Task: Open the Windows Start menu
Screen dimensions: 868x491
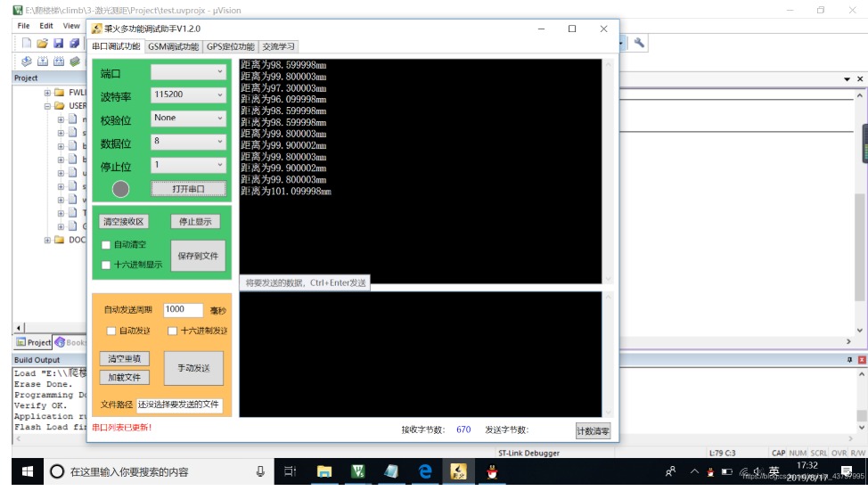Action: coord(27,471)
